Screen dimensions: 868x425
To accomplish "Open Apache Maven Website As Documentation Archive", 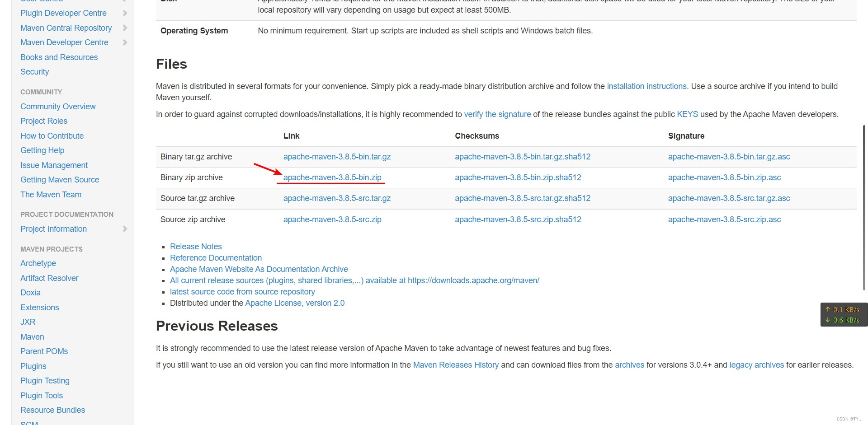I will [259, 269].
